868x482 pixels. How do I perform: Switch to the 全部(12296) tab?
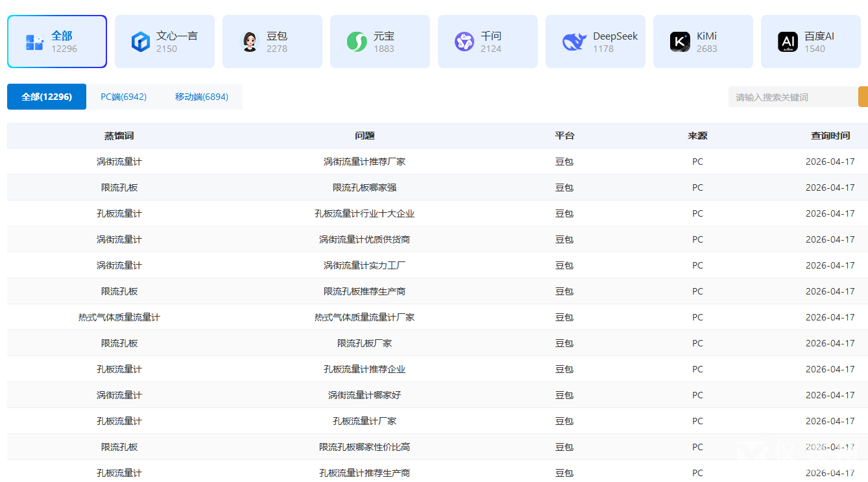[x=47, y=97]
